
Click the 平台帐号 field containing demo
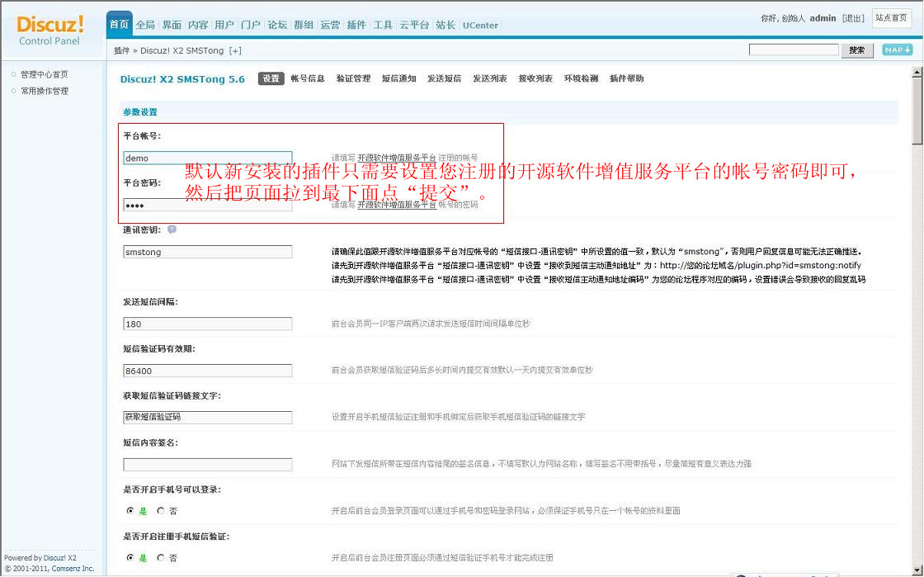coord(207,158)
